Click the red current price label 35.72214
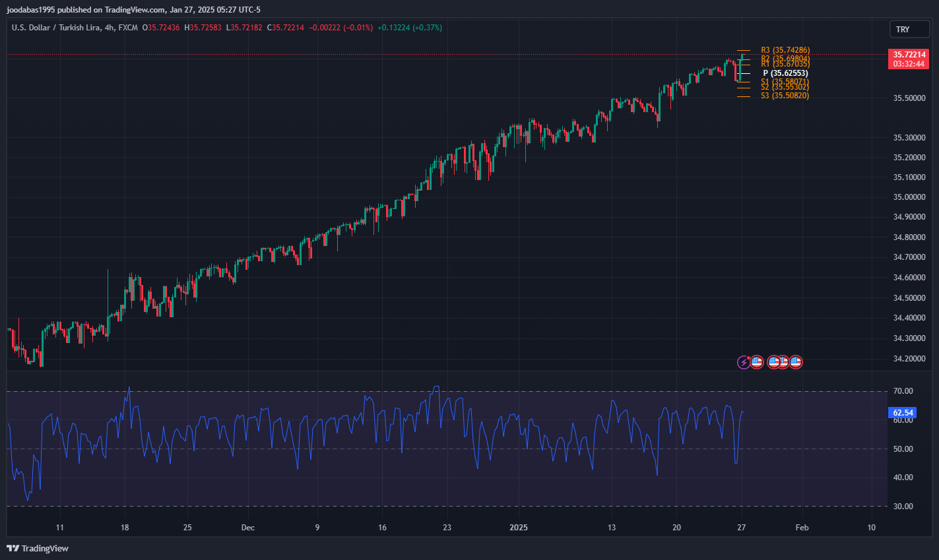 coord(909,55)
